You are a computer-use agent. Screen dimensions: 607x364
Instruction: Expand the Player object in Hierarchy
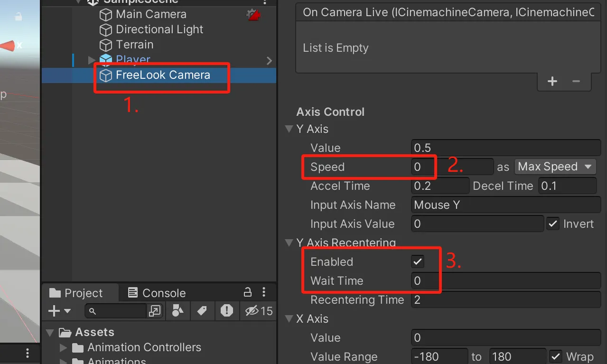click(x=92, y=60)
